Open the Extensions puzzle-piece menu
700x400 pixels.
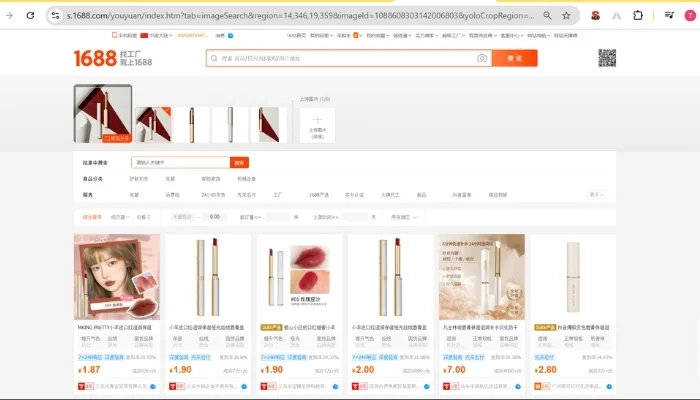[x=638, y=16]
